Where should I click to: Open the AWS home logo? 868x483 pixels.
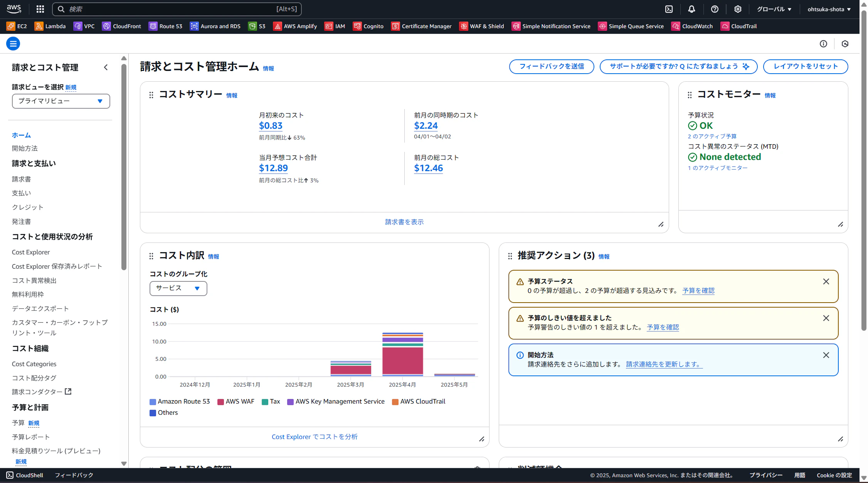(14, 9)
